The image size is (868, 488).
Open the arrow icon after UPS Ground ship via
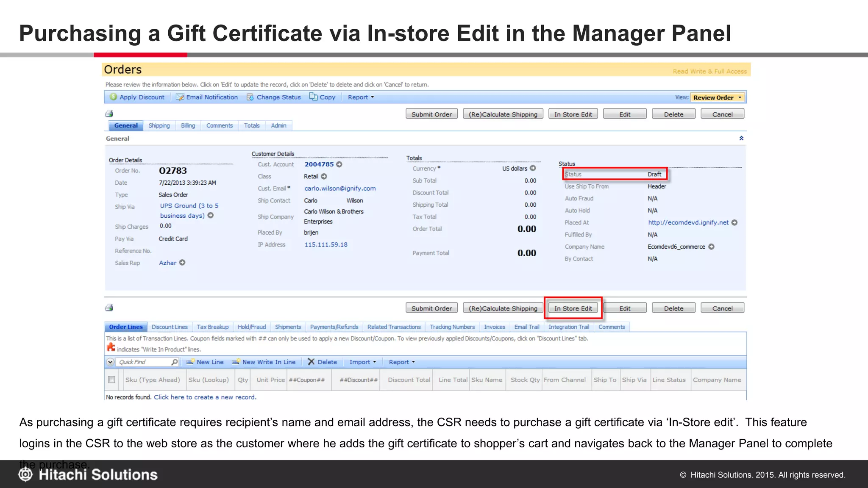(x=211, y=215)
